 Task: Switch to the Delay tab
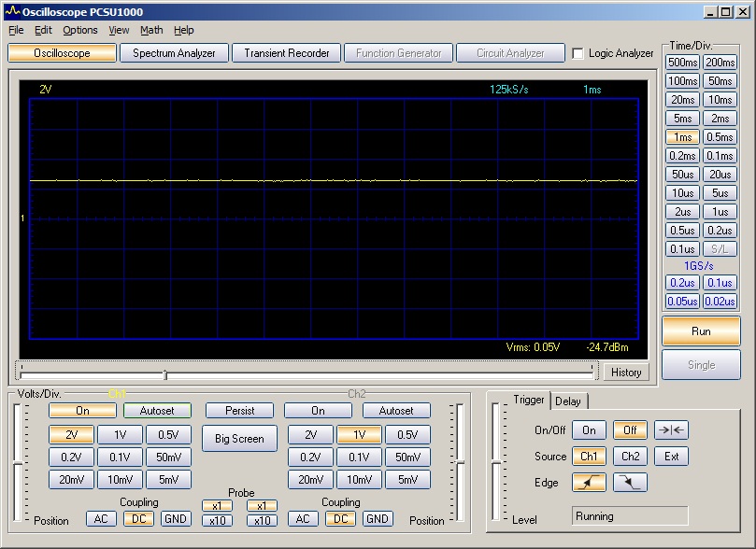567,401
